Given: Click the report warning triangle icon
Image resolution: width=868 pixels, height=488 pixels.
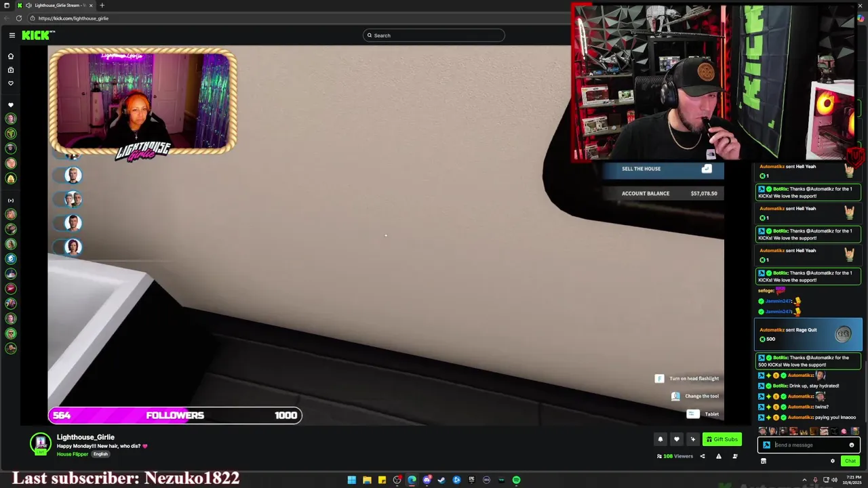Looking at the screenshot, I should [x=719, y=456].
